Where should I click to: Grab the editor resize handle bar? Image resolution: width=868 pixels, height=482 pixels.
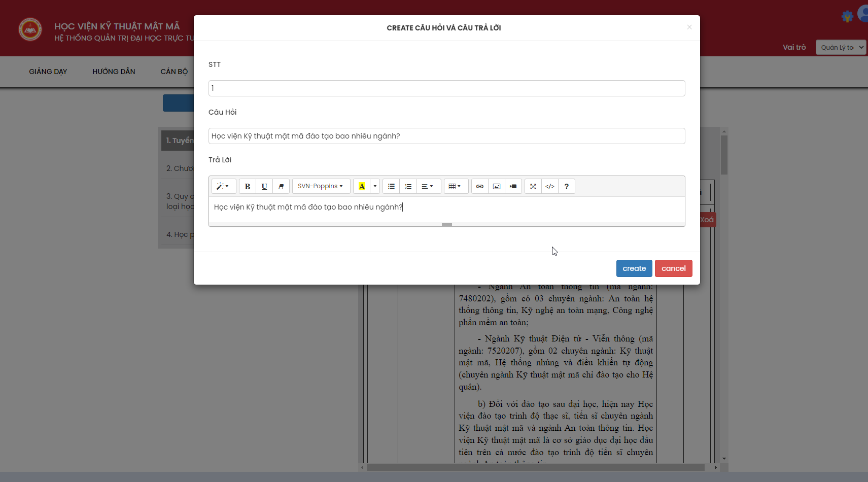446,224
